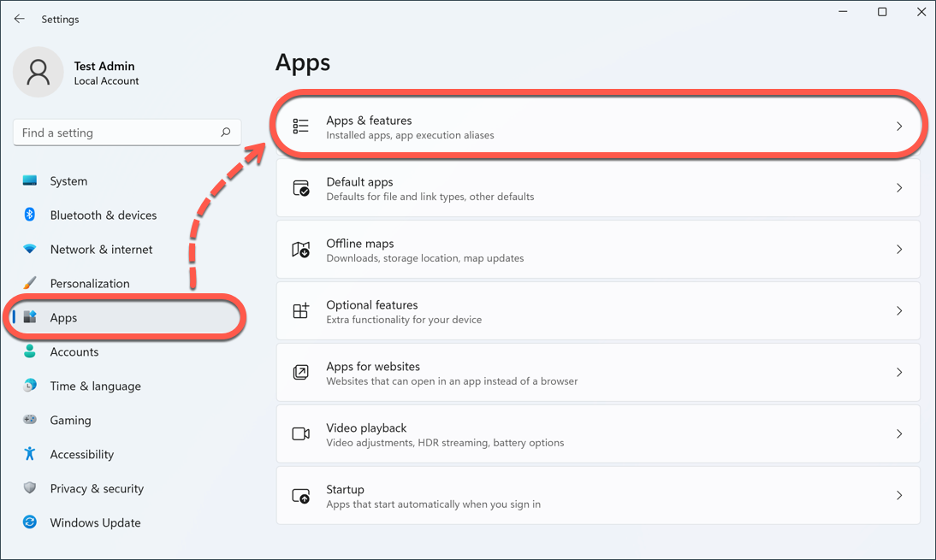
Task: Close the Settings window
Action: pos(921,12)
